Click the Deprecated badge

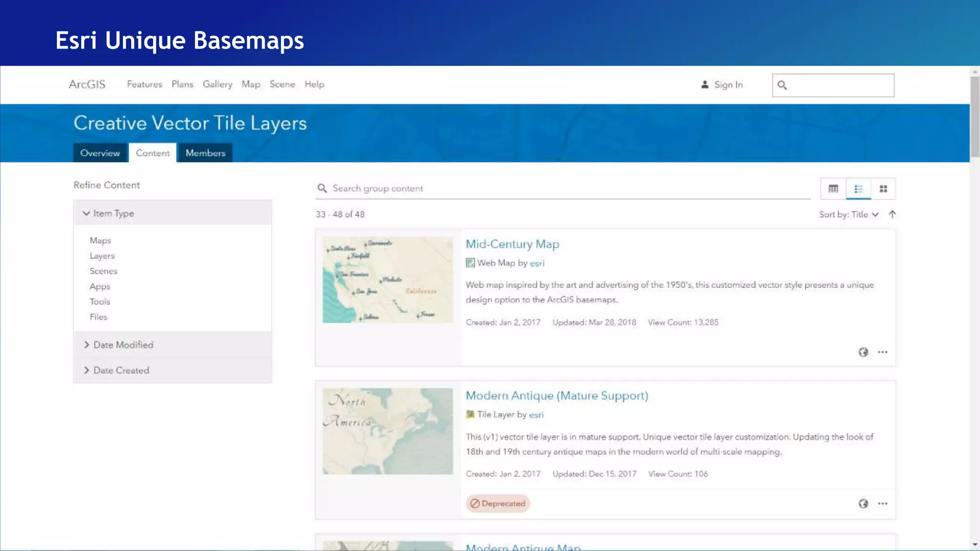point(498,504)
